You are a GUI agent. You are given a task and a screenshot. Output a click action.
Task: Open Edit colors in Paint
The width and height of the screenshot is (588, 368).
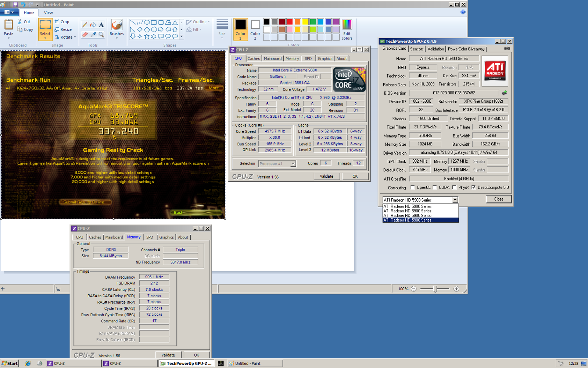[x=347, y=29]
